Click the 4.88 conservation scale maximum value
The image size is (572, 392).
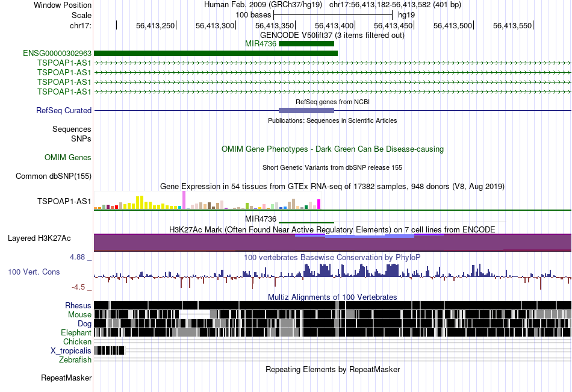point(77,257)
